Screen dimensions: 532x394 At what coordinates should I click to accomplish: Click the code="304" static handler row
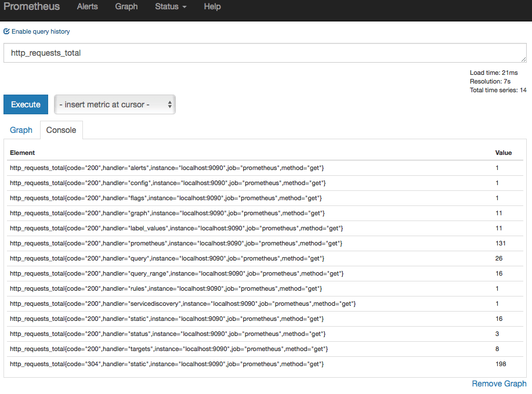[265, 364]
